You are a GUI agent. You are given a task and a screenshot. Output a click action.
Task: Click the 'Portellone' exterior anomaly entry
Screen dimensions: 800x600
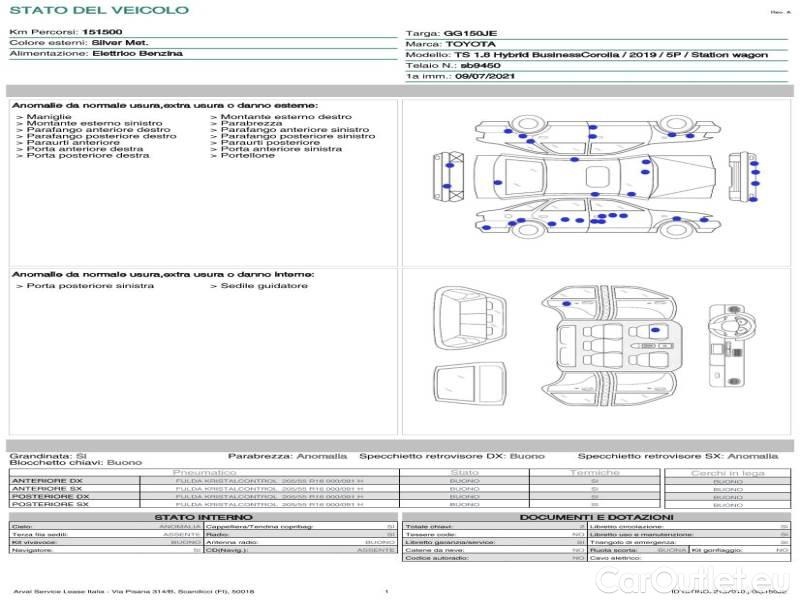[x=247, y=156]
